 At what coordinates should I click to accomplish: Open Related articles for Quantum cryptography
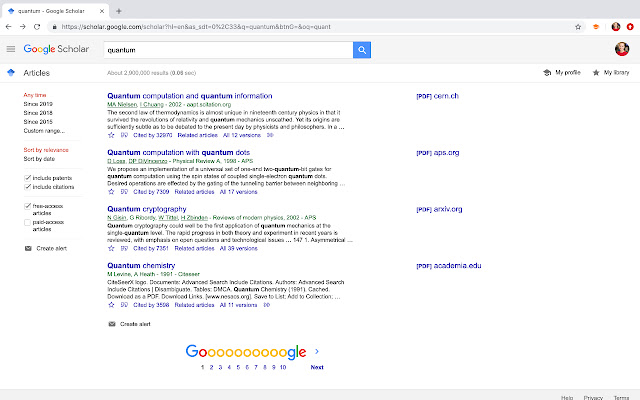coord(194,248)
